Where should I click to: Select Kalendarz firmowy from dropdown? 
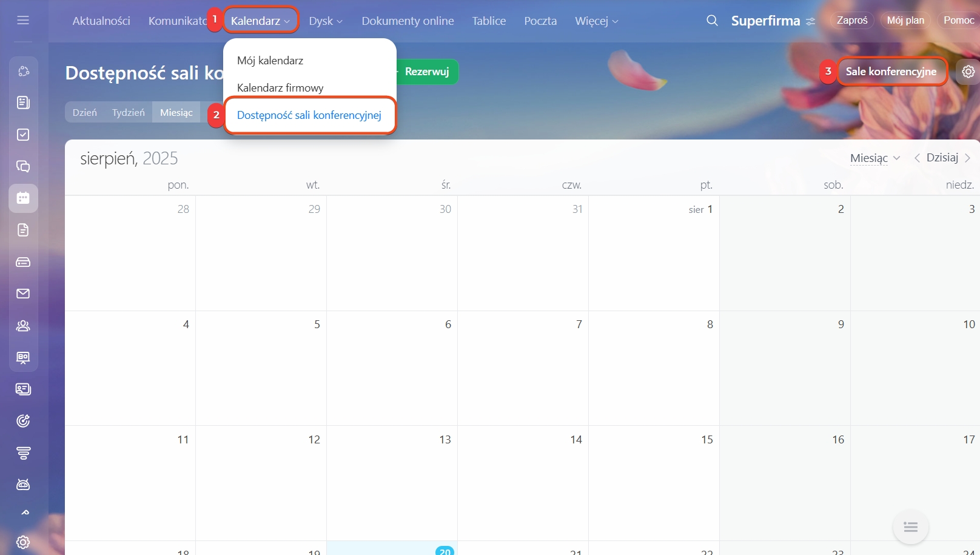pos(280,88)
